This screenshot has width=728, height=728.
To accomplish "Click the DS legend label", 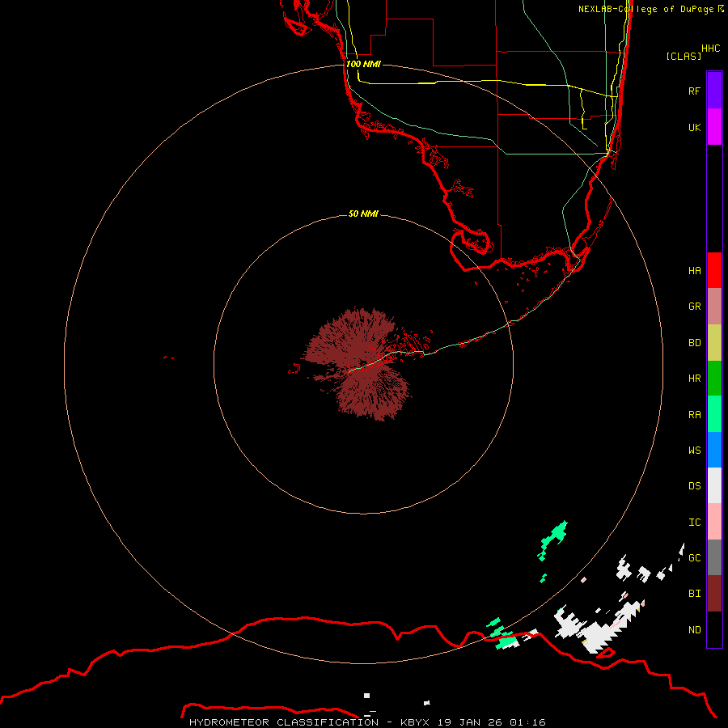I will [694, 486].
